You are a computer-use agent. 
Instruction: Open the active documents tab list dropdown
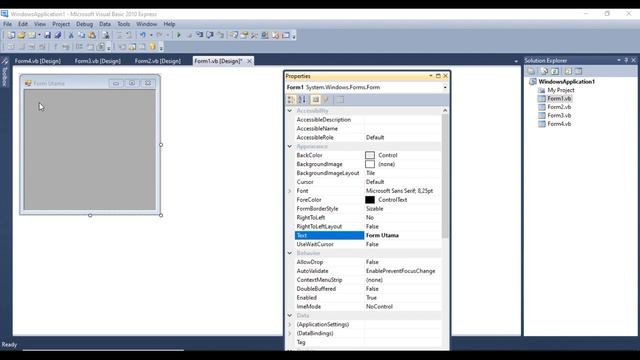[x=516, y=61]
